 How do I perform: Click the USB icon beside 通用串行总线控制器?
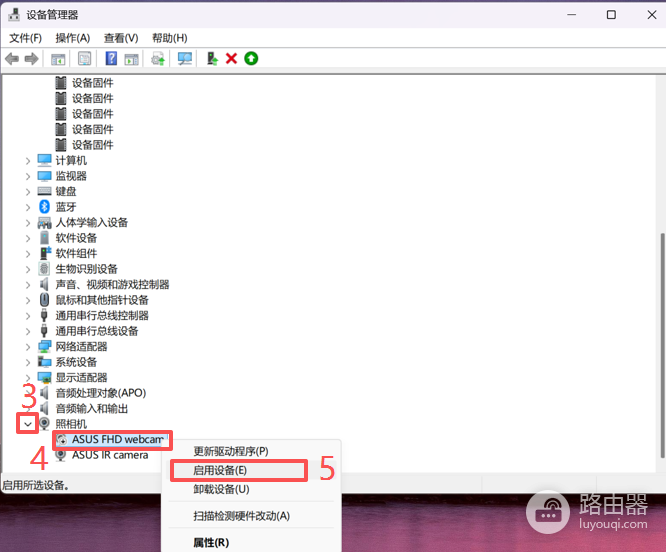(44, 315)
